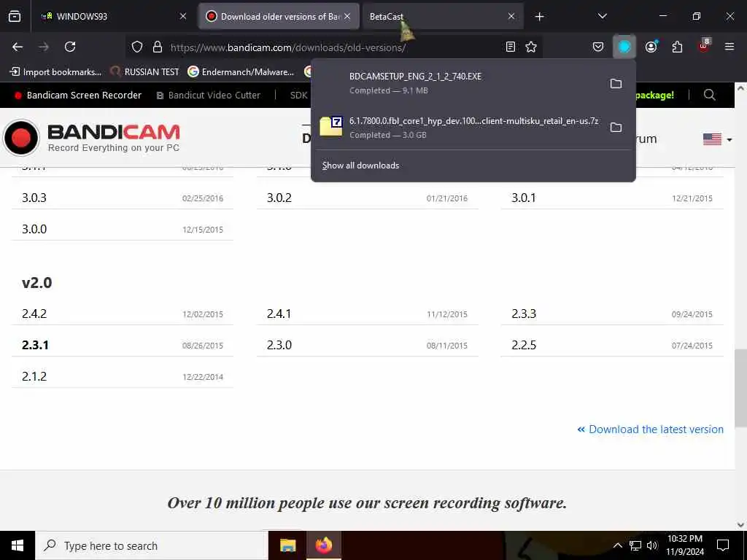Close the BetaCast tab

pos(511,16)
